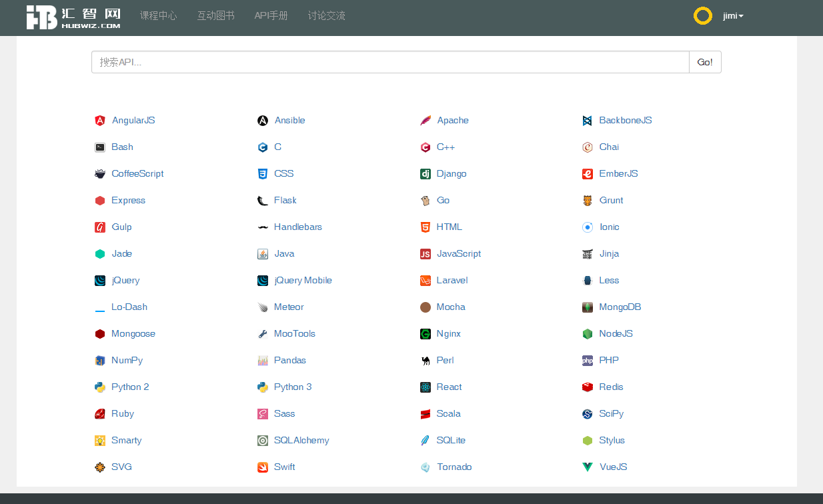
Task: Click the Hubwiz site logo
Action: coord(73,17)
